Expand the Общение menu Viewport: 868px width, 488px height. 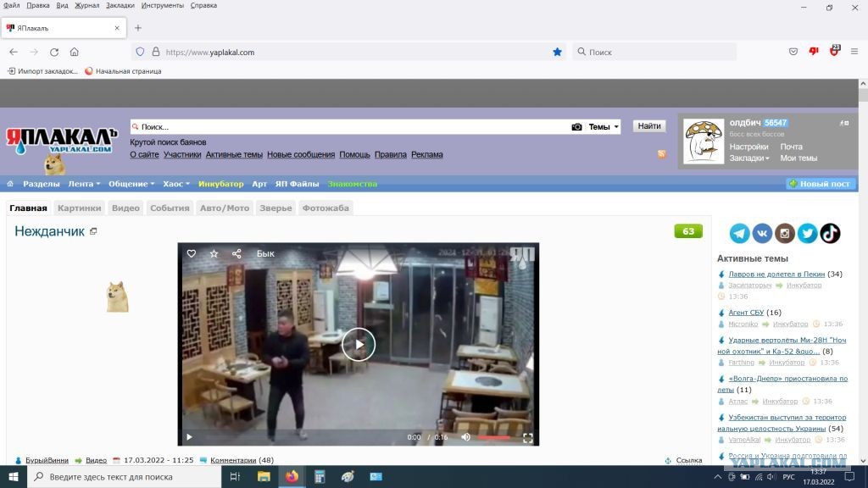[131, 184]
